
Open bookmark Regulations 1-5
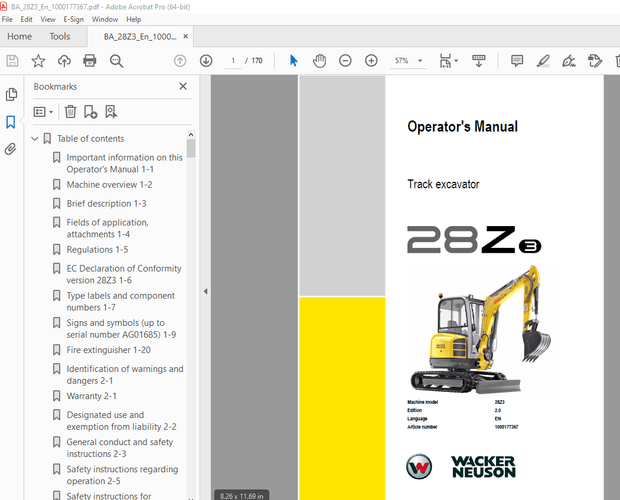(97, 250)
